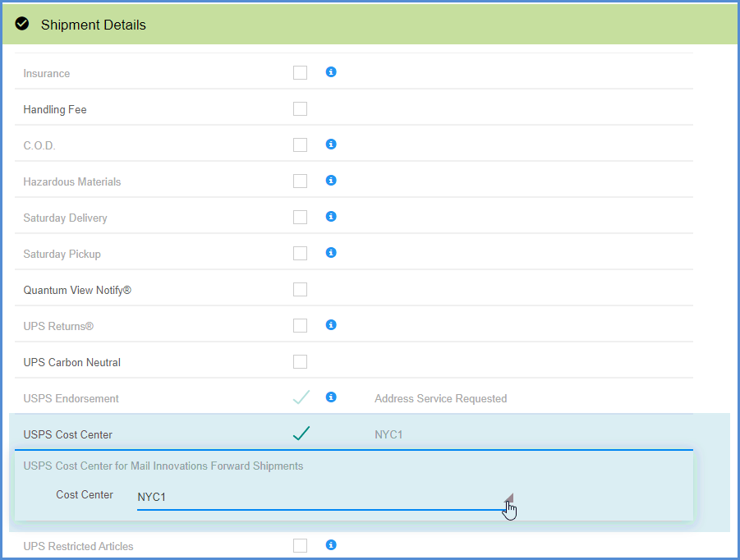Select the USPS Cost Center row label
This screenshot has height=560, width=740.
click(x=67, y=434)
